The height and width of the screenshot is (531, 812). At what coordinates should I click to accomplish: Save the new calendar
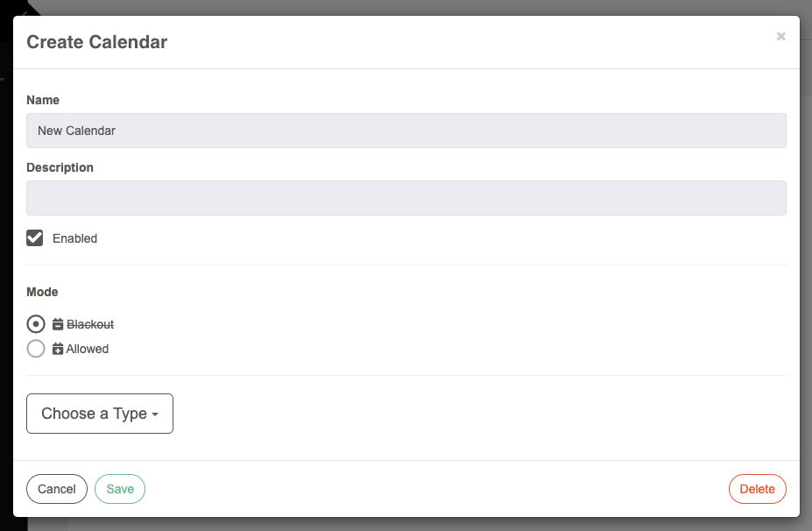tap(120, 489)
